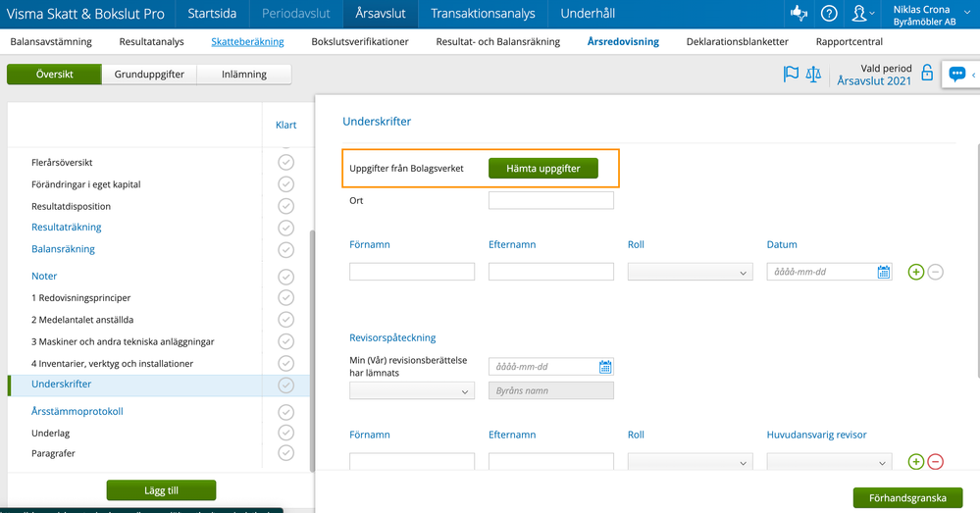
Task: Remove auditor row with red minus icon
Action: [935, 461]
